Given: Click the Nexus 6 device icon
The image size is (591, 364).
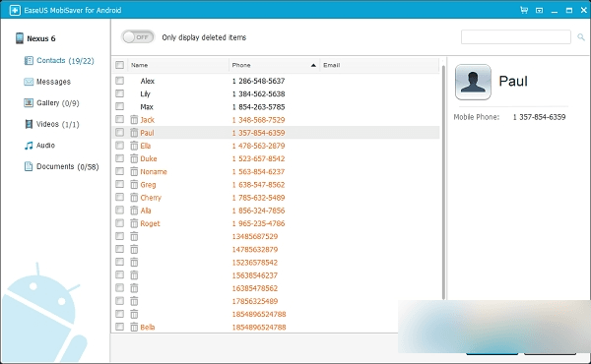Looking at the screenshot, I should [x=20, y=38].
